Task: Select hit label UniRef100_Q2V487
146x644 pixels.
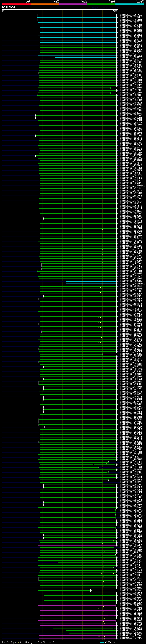Action: [131, 620]
